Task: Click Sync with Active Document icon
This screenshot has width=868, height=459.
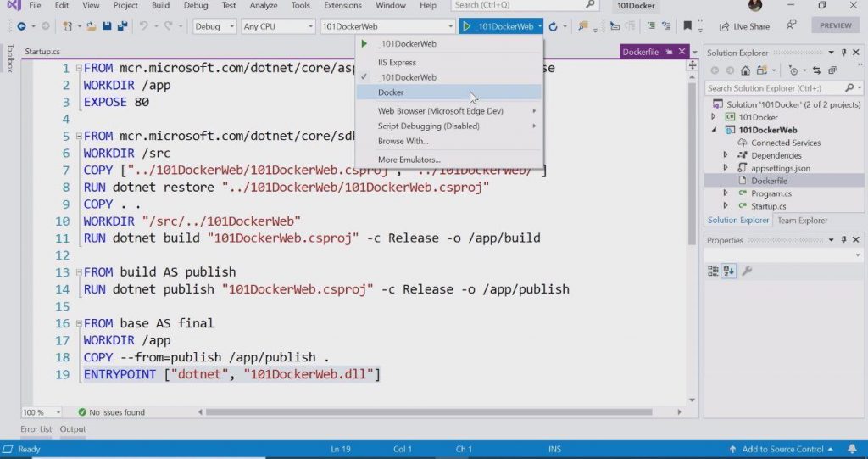Action: (x=816, y=70)
